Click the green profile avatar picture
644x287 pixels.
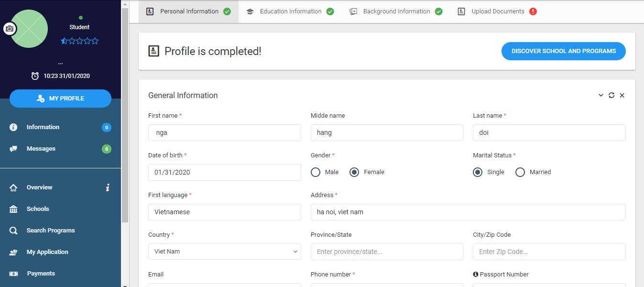pyautogui.click(x=29, y=29)
